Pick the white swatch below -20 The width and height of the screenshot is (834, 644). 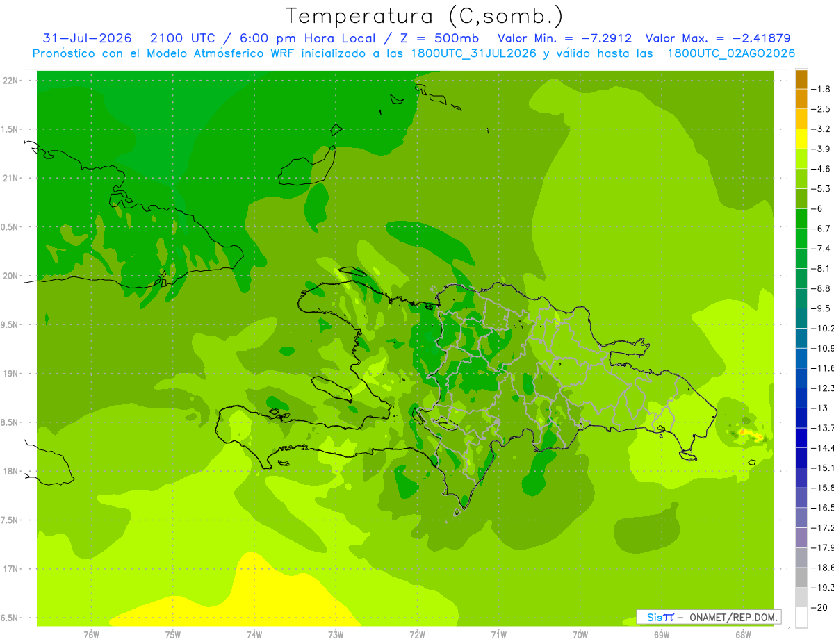click(801, 617)
